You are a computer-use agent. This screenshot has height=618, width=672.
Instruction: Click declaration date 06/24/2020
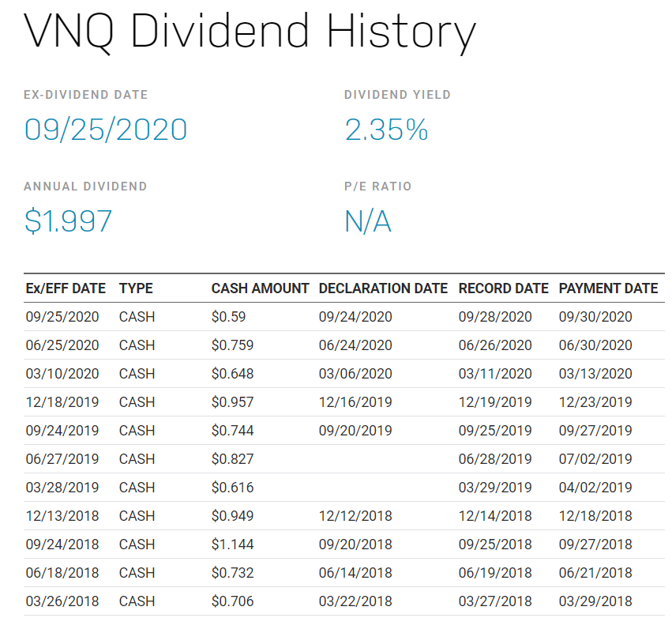coord(355,345)
